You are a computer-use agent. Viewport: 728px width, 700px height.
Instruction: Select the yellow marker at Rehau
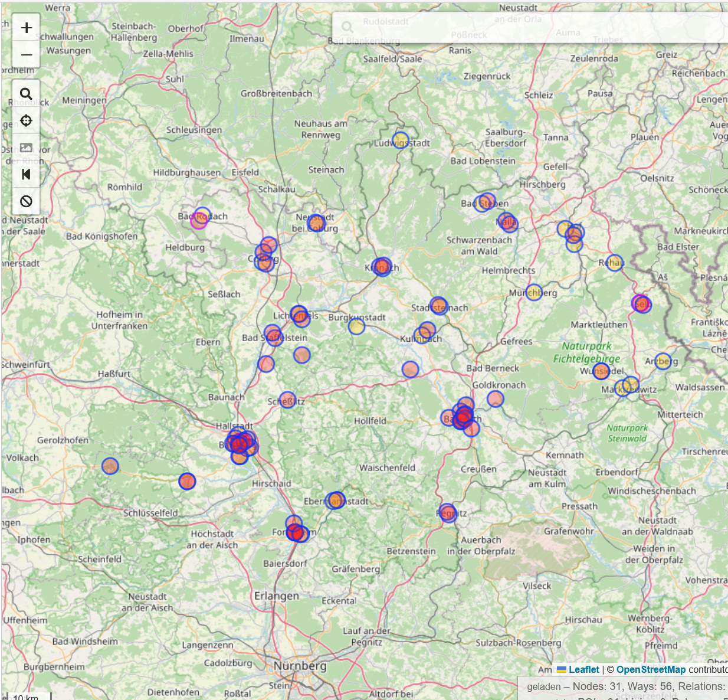[615, 262]
